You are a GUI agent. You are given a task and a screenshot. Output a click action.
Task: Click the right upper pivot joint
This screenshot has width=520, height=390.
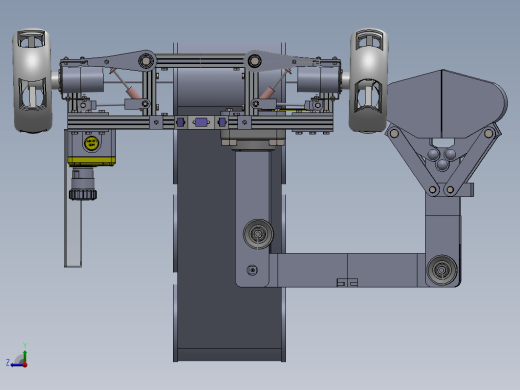point(254,61)
